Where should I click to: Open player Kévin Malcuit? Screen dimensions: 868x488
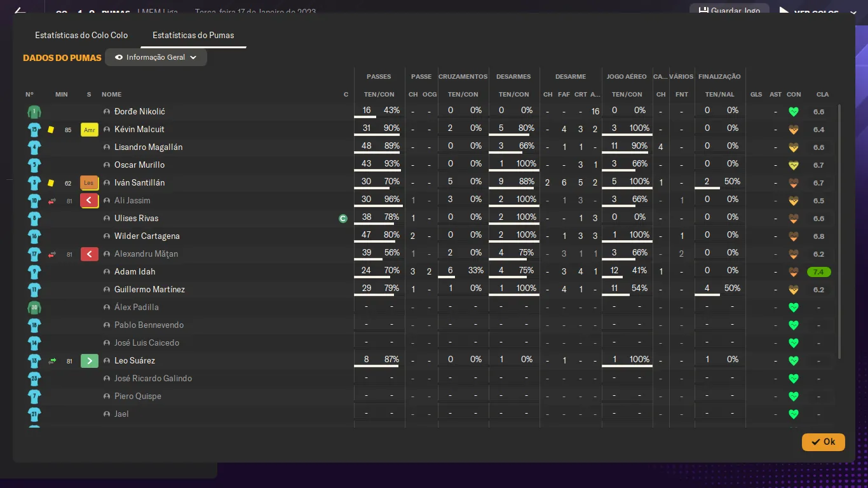(139, 130)
